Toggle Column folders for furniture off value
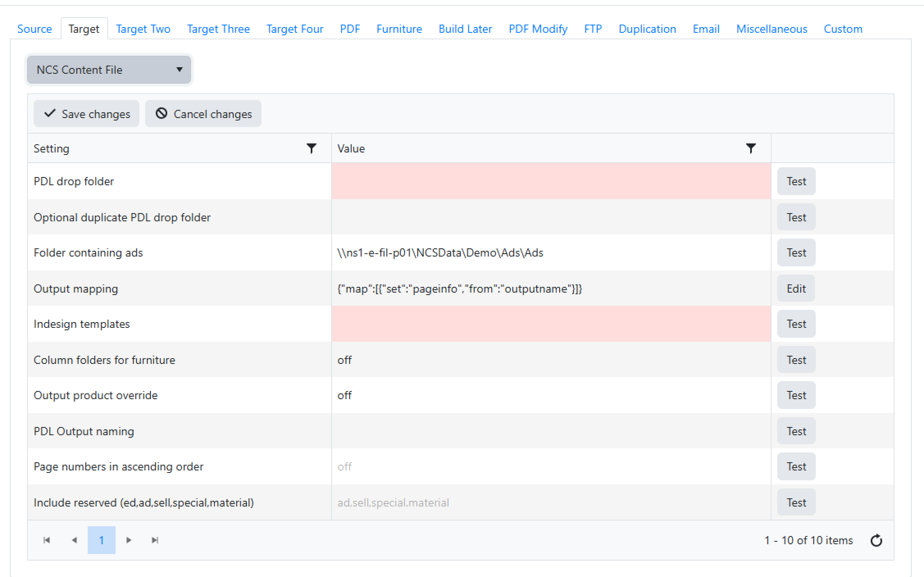The width and height of the screenshot is (924, 577). click(x=345, y=360)
